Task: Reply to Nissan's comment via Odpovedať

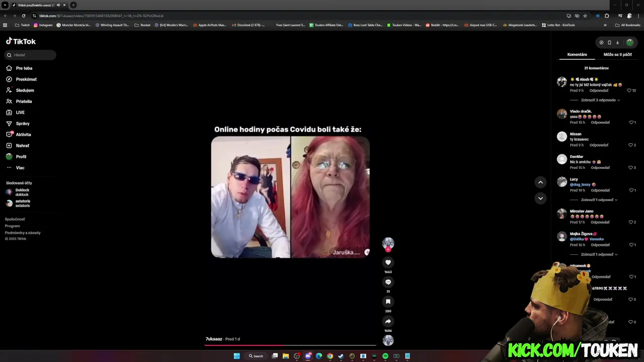Action: pyautogui.click(x=599, y=145)
